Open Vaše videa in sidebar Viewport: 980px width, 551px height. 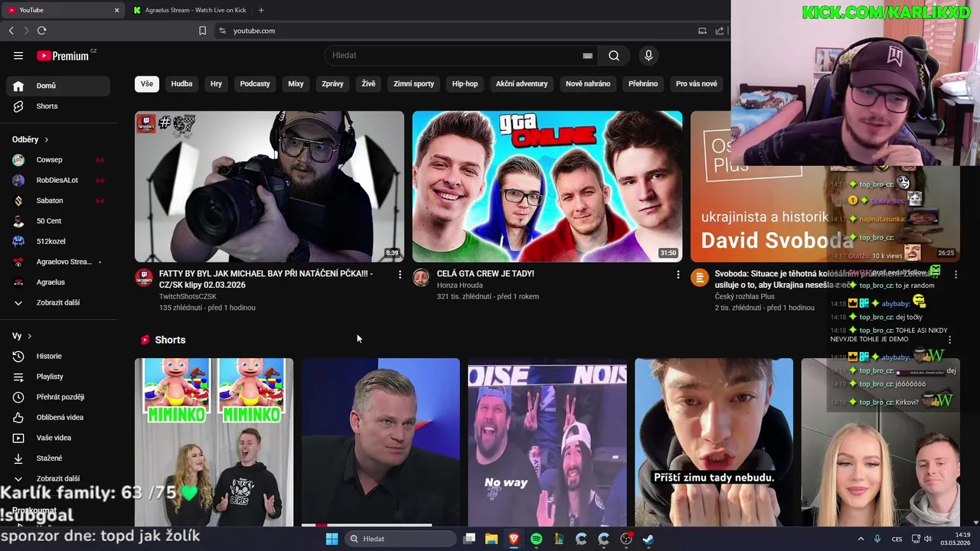[58, 438]
